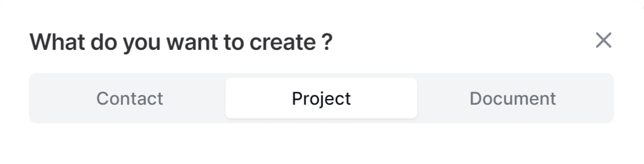Viewport: 644px width, 164px height.
Task: Close the create dialog with the X icon
Action: point(604,40)
